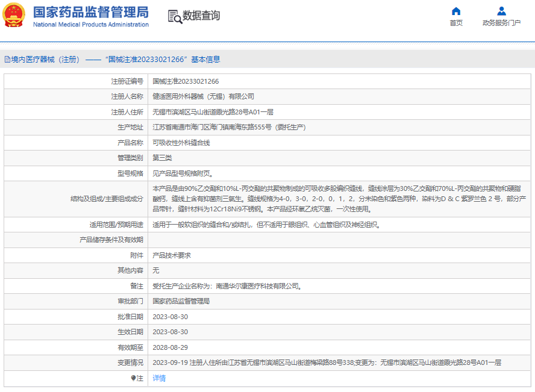Click the 变更情况 row label

coord(130,362)
